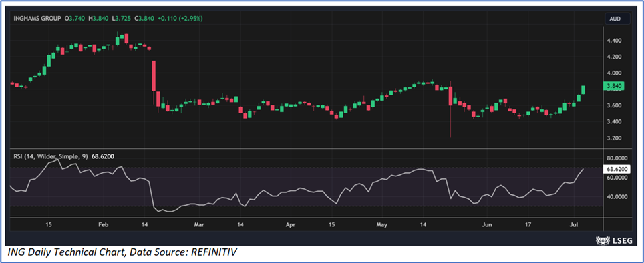Open the AUD currency selector
Image resolution: width=644 pixels, height=263 pixels.
point(618,19)
